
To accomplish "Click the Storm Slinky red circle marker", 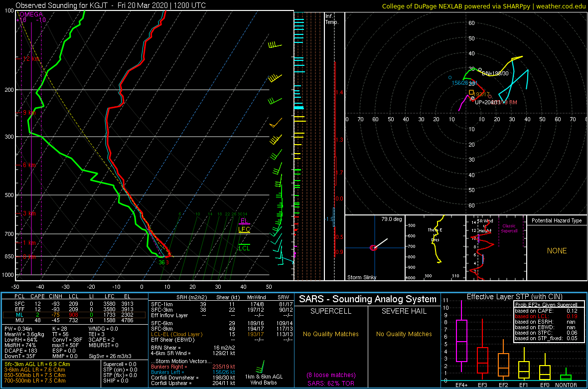I will (373, 247).
